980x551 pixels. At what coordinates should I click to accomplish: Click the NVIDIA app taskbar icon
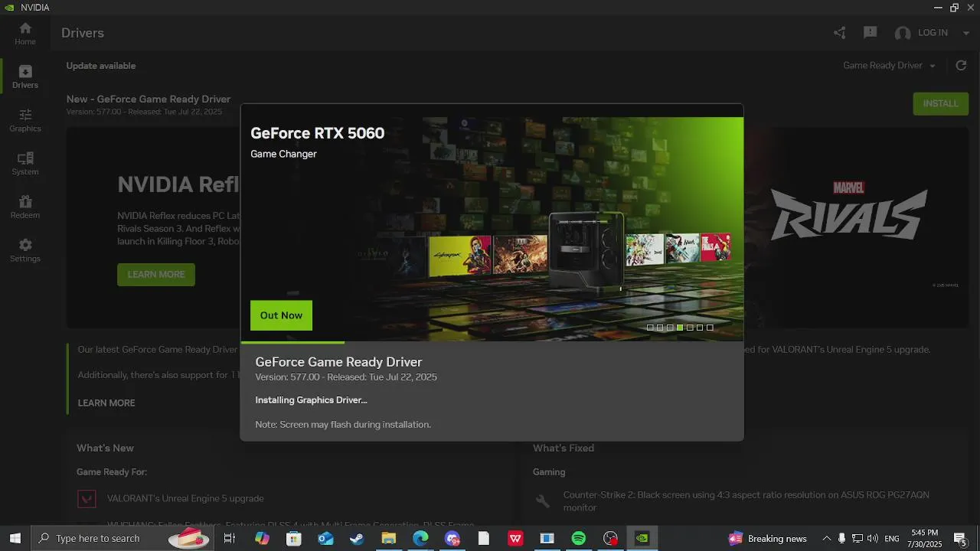[x=642, y=539]
